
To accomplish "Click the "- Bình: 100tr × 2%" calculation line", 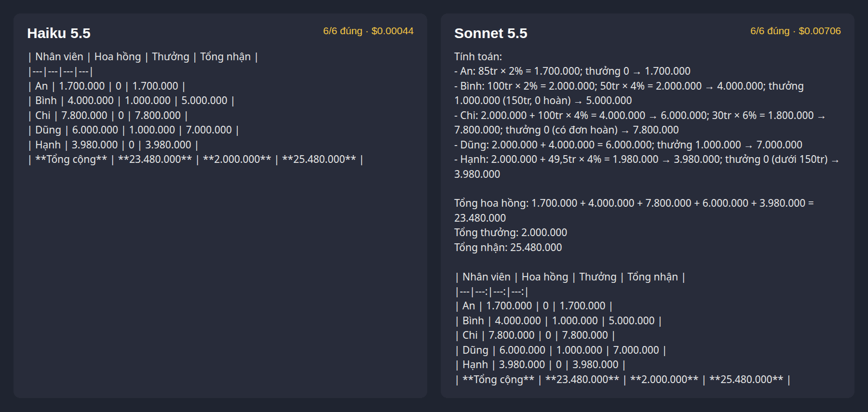I will (x=629, y=93).
